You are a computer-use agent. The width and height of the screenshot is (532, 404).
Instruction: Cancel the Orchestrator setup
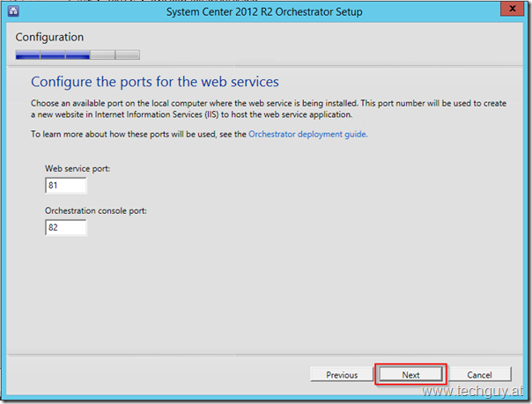click(479, 374)
